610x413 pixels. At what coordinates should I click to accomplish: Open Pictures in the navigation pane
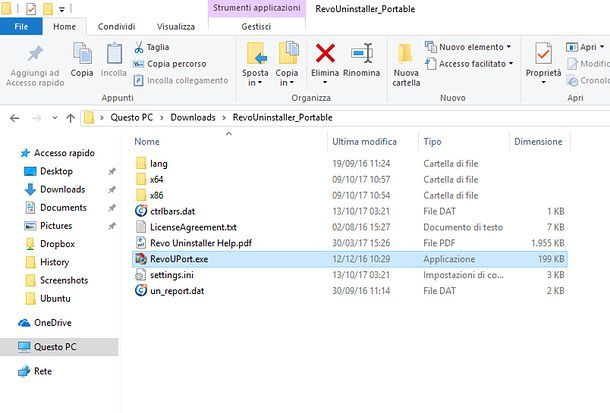pyautogui.click(x=49, y=226)
